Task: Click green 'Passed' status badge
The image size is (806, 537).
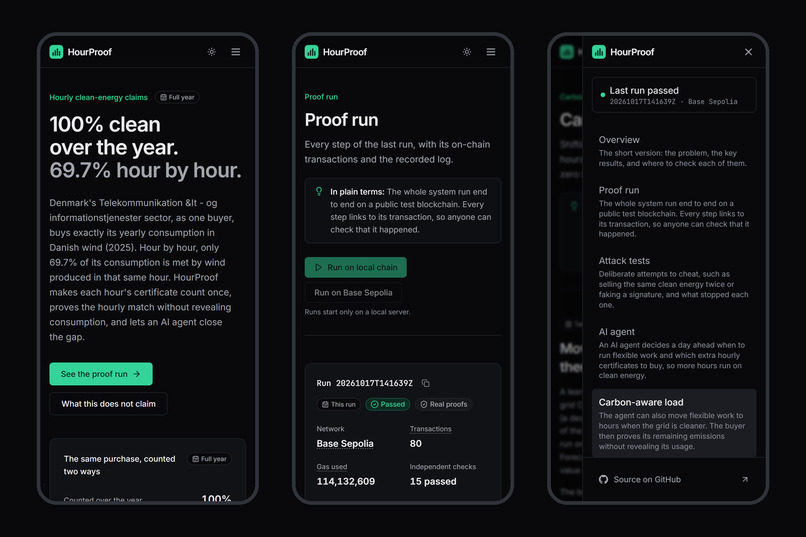Action: point(388,404)
